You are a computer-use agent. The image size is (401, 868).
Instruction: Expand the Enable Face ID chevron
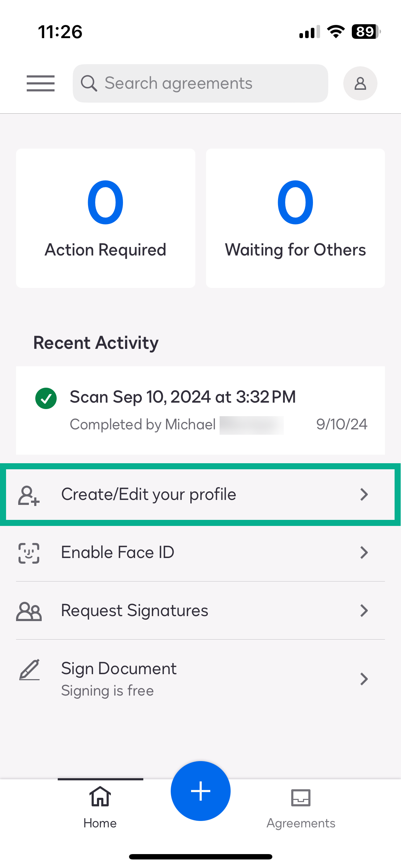coord(364,553)
